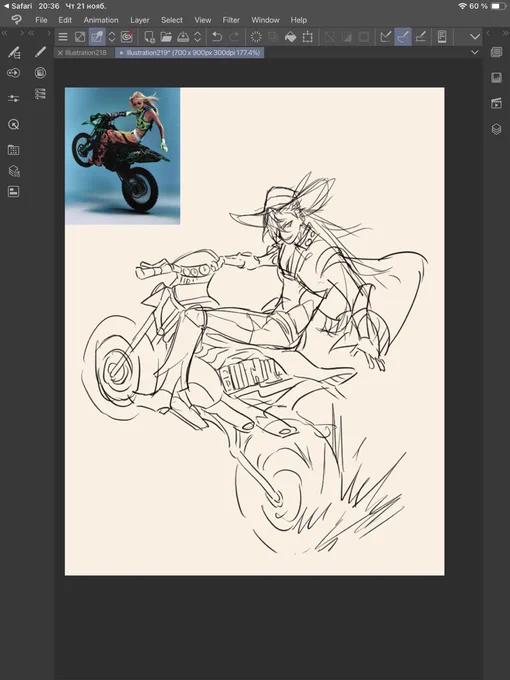Screen dimensions: 510x680
Task: Open the Layer menu
Action: pyautogui.click(x=140, y=20)
